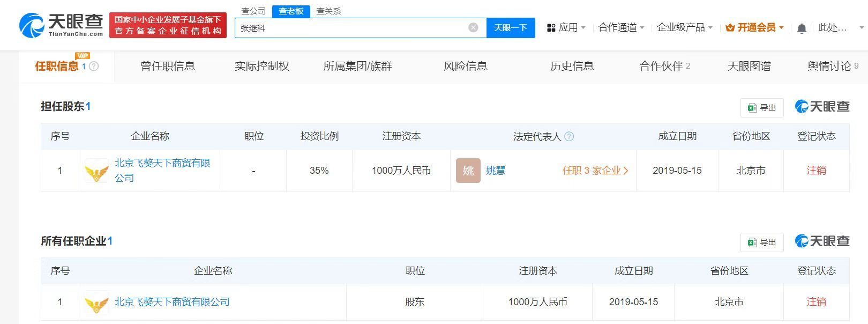Viewport: 868px width, 324px height.
Task: Click the company logo in 担任股东 row
Action: (x=97, y=171)
